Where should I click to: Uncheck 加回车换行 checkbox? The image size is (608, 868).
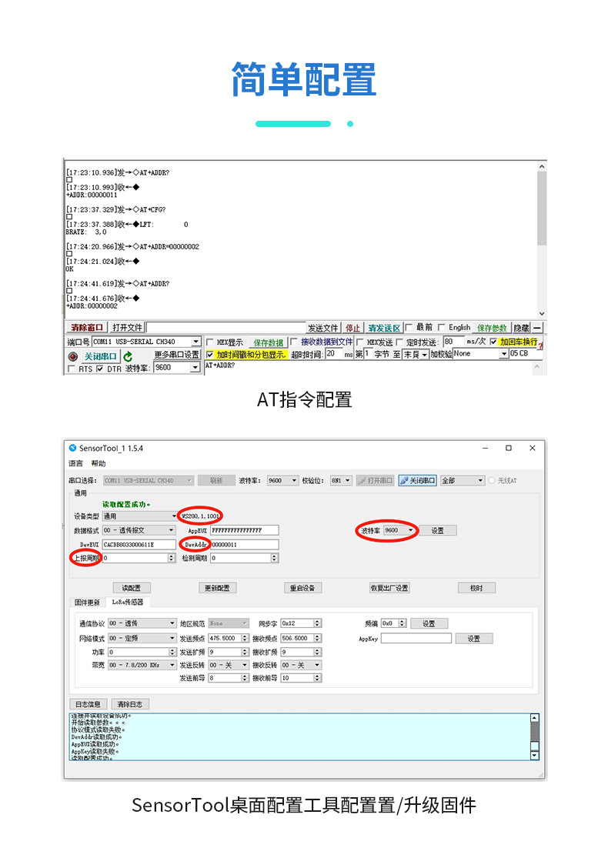[x=493, y=342]
